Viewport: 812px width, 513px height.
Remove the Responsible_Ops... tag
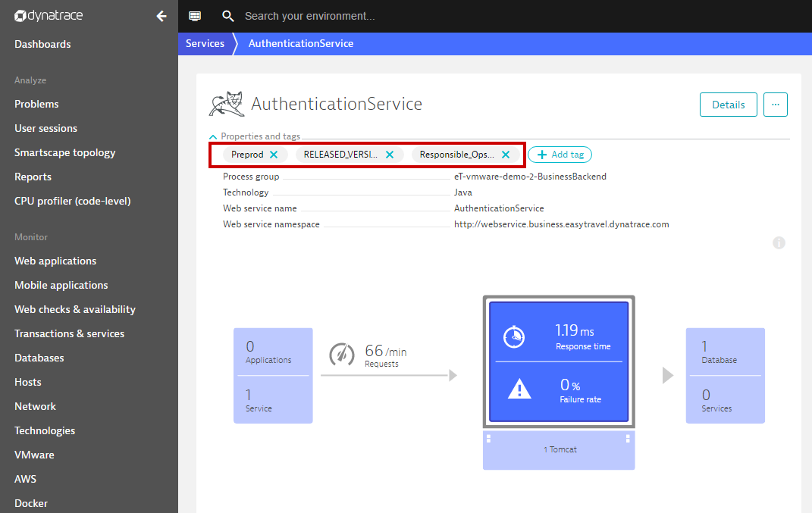point(506,155)
